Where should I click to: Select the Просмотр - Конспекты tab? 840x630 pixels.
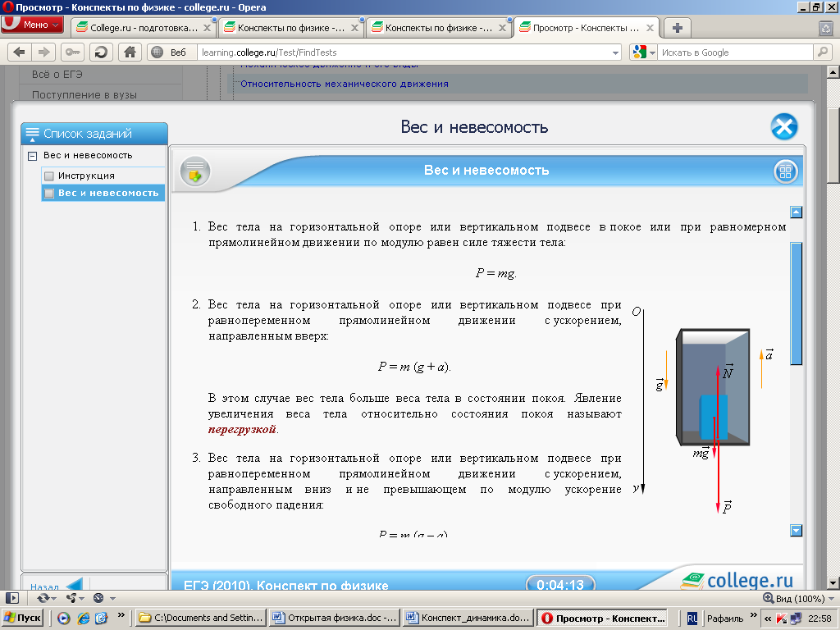click(587, 27)
